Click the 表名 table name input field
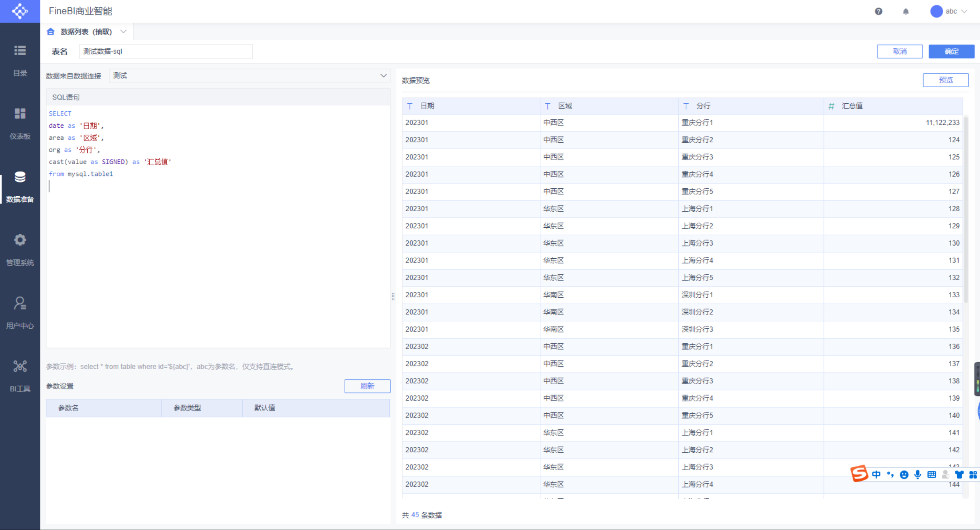The image size is (980, 530). [x=165, y=51]
